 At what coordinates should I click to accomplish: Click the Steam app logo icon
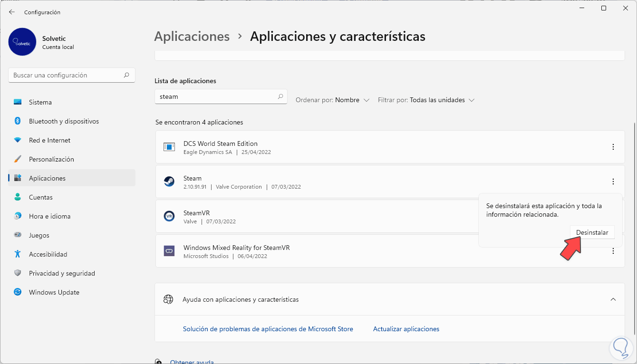169,182
